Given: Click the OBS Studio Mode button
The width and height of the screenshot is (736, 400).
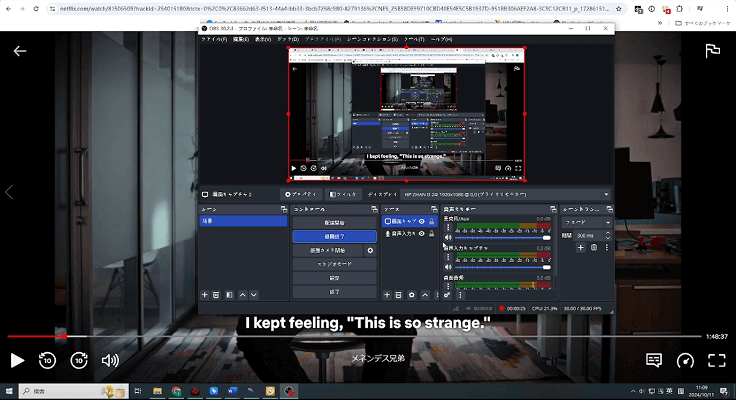Looking at the screenshot, I should [334, 264].
